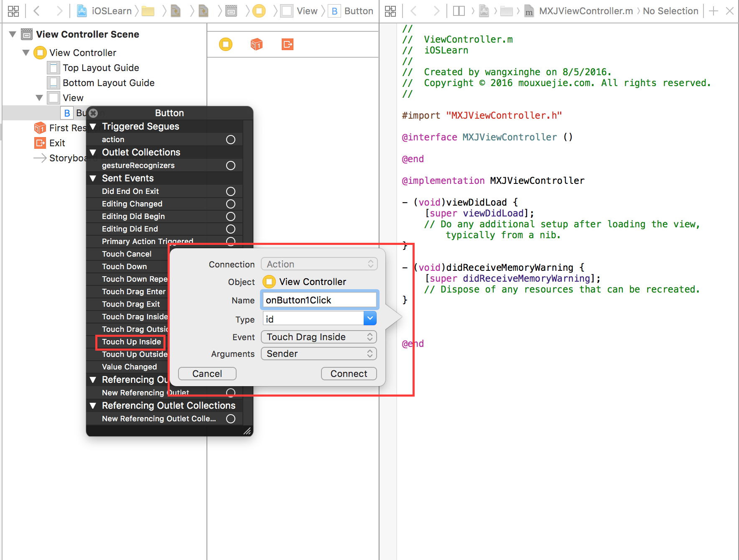Click MXJViewController.m in the jump bar

point(586,11)
